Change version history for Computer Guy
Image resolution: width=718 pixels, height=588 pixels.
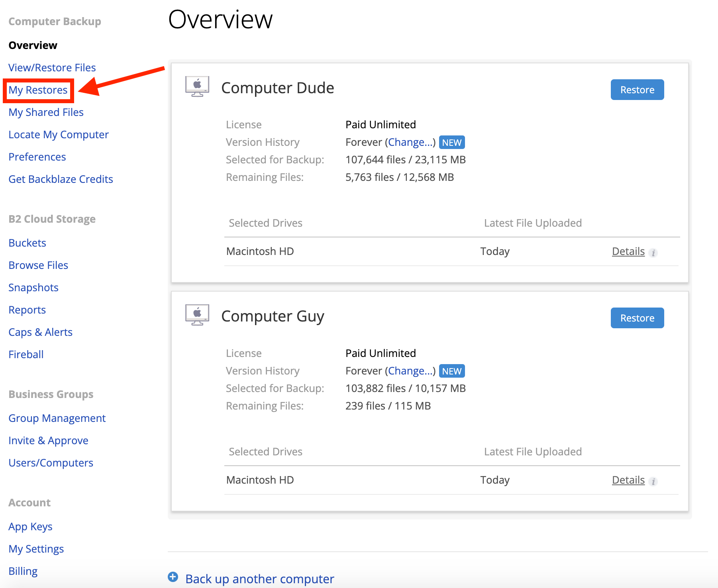click(410, 371)
